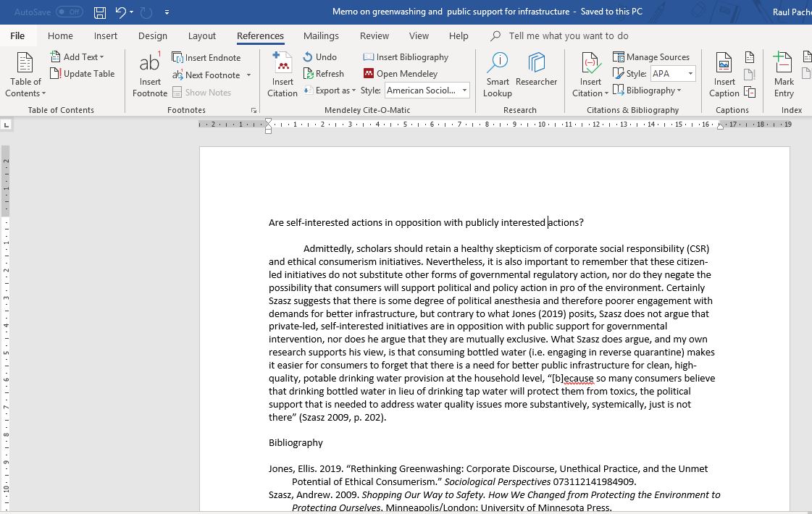
Task: Click the Save icon in the title bar
Action: pyautogui.click(x=100, y=12)
